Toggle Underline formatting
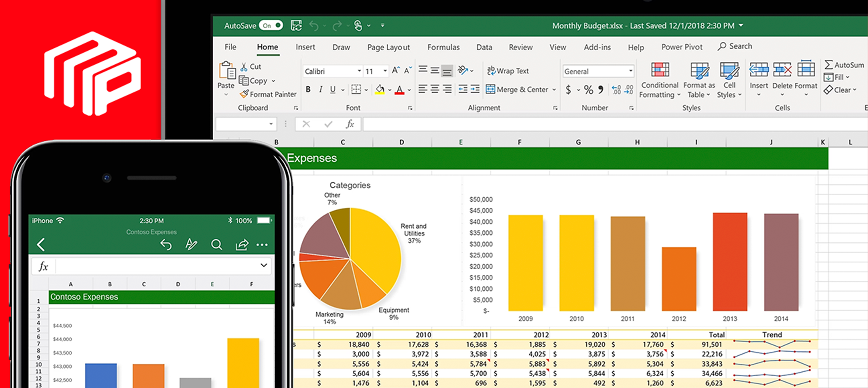The width and height of the screenshot is (868, 388). 333,90
